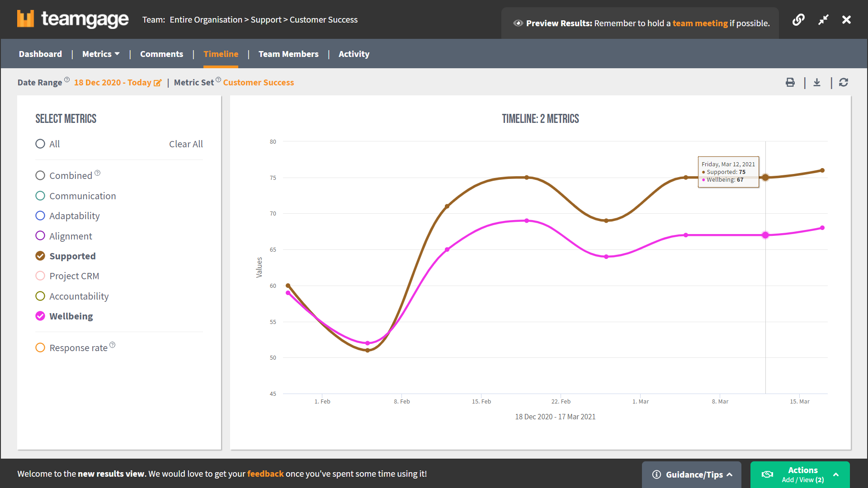Expand the Actions Add / View menu

[800, 474]
